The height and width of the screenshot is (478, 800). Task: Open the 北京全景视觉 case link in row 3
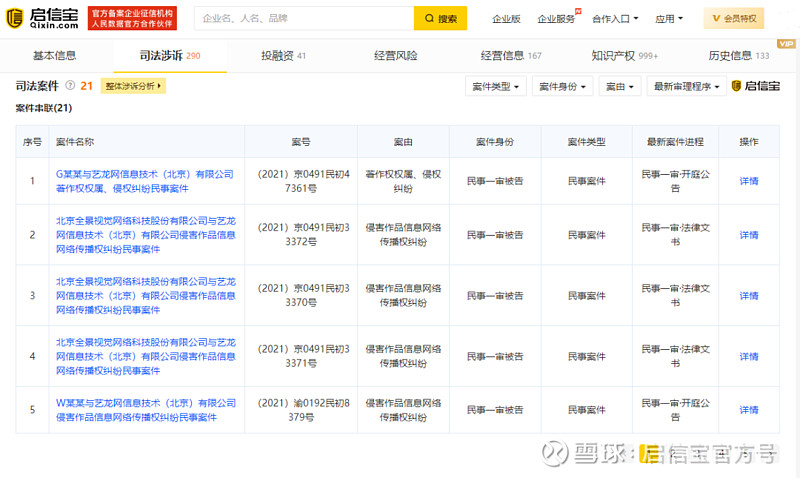[146, 295]
